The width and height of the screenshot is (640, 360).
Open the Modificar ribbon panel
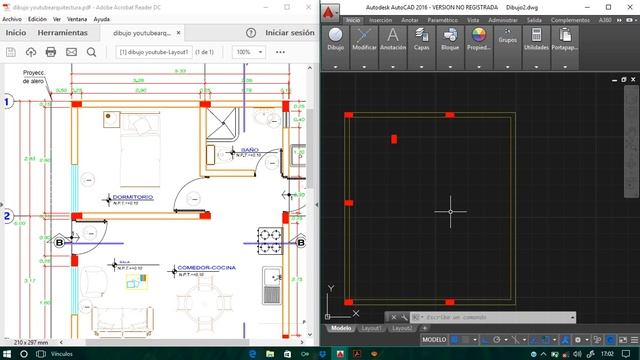[x=364, y=40]
